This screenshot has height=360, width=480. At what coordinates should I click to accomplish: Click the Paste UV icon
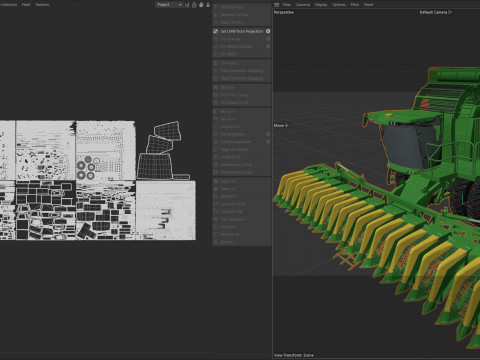tap(216, 189)
